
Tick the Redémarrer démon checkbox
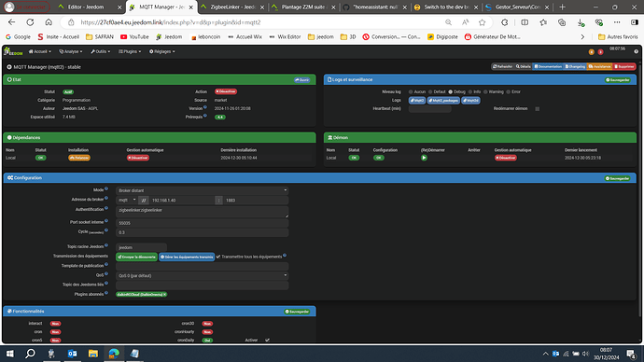pyautogui.click(x=538, y=109)
